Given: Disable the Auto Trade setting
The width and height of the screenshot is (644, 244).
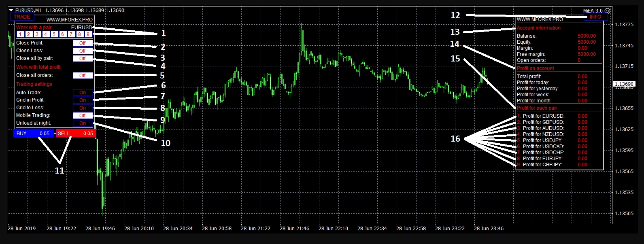Looking at the screenshot, I should pos(83,93).
